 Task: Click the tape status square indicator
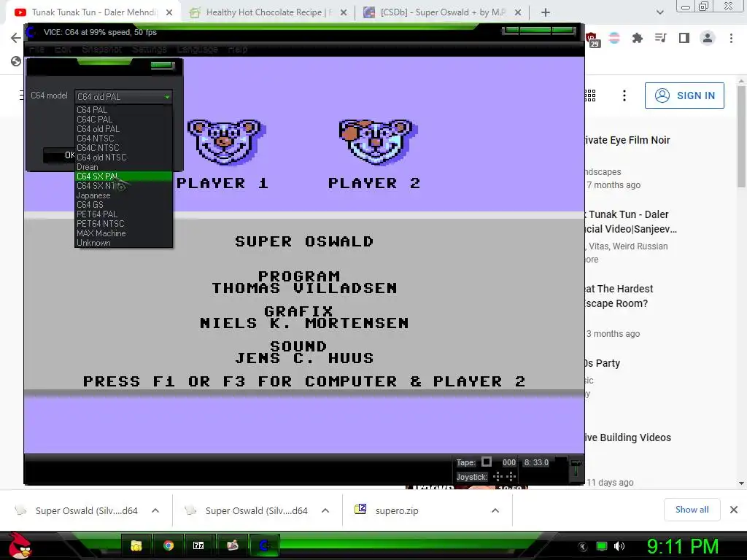click(x=487, y=462)
